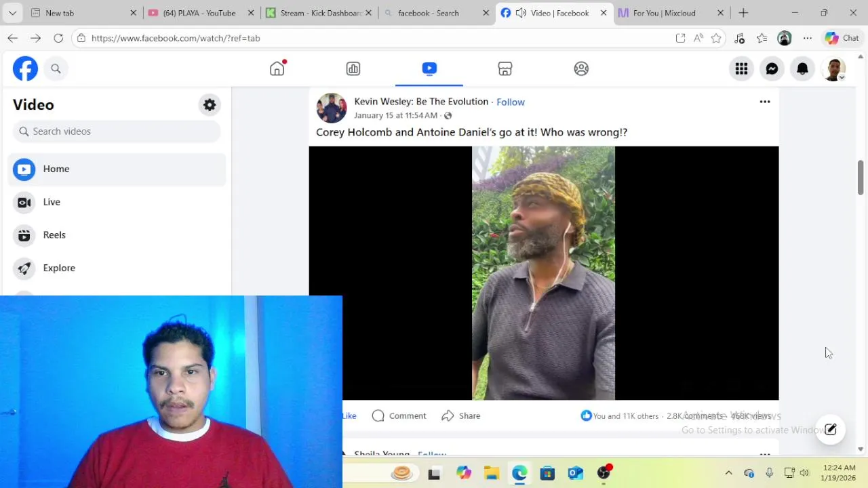Open the new message compose icon

pyautogui.click(x=830, y=429)
